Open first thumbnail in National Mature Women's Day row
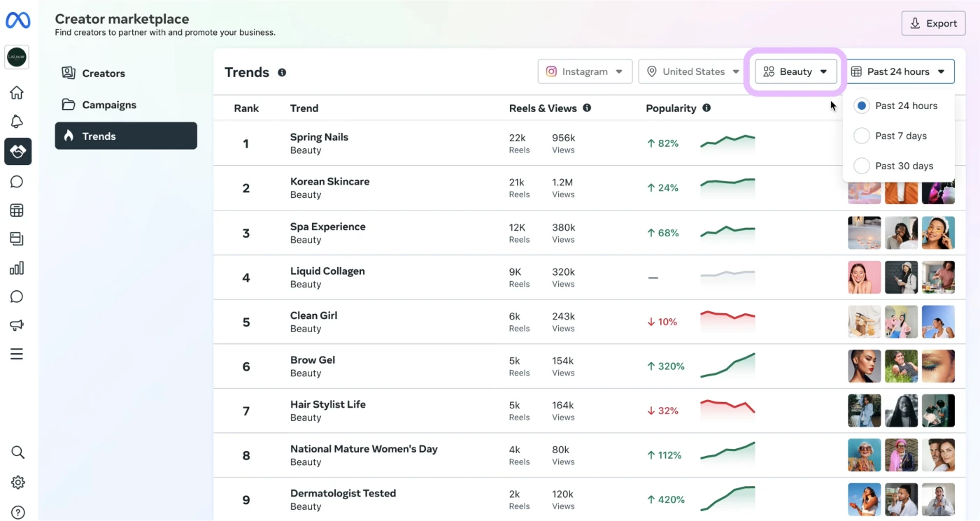This screenshot has width=980, height=521. click(x=865, y=455)
